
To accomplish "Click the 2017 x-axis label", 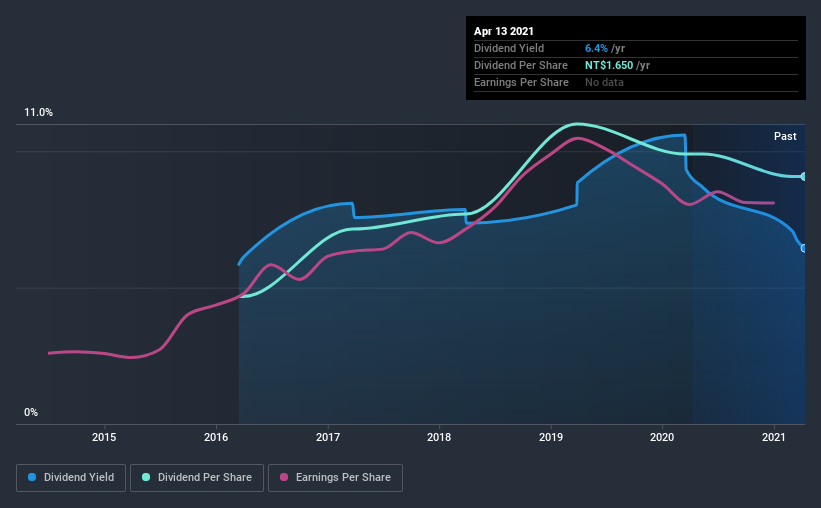I will pyautogui.click(x=328, y=437).
